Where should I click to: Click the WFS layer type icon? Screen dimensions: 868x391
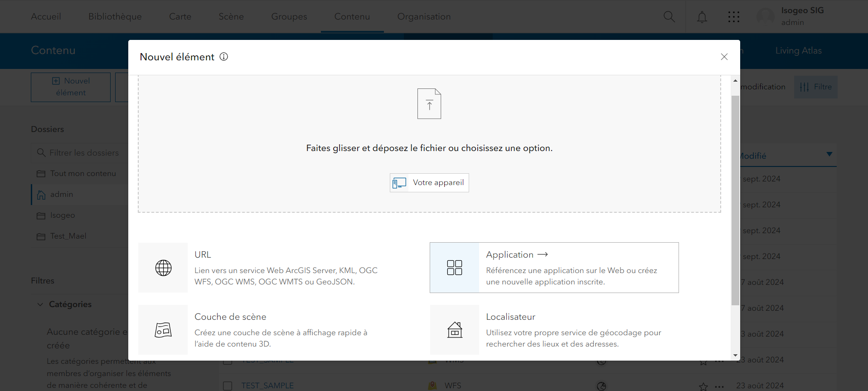click(x=433, y=386)
